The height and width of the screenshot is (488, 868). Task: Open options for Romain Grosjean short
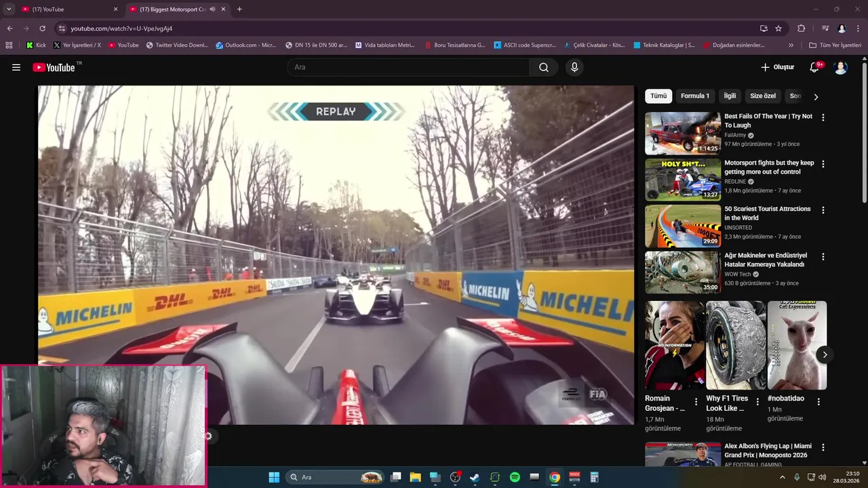pos(696,402)
